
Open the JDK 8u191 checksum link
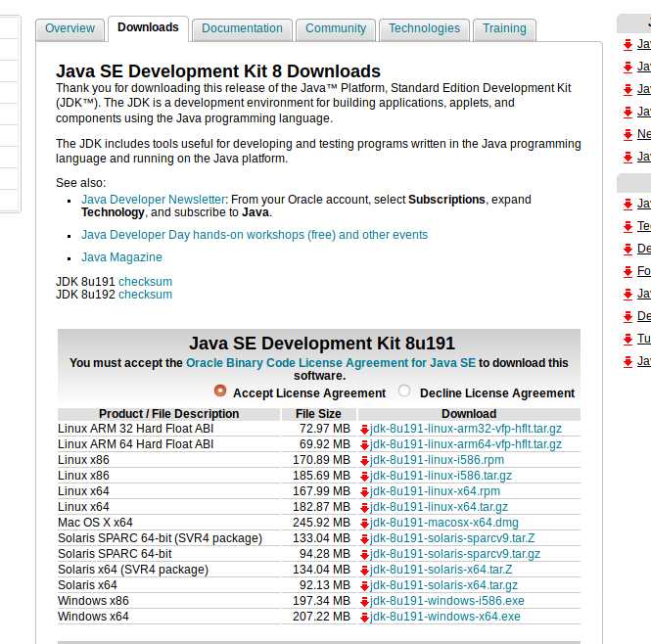coord(145,282)
